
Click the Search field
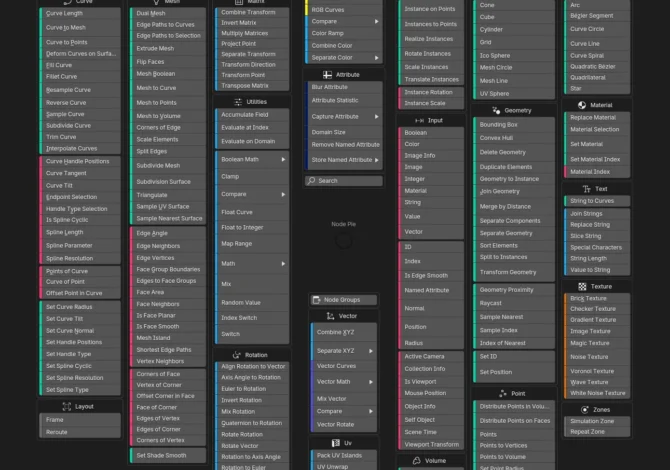tap(344, 181)
